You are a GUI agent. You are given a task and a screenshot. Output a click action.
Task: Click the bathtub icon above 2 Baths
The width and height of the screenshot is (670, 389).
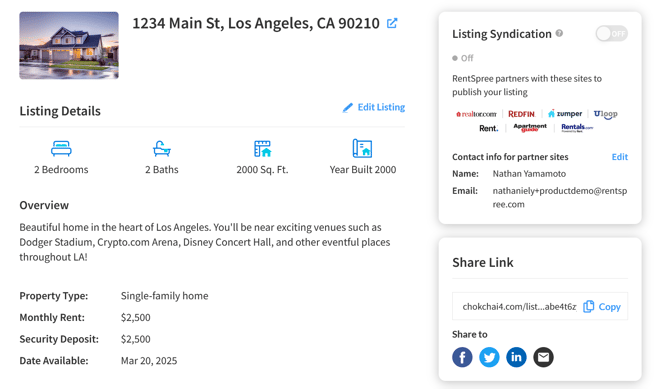click(x=162, y=149)
